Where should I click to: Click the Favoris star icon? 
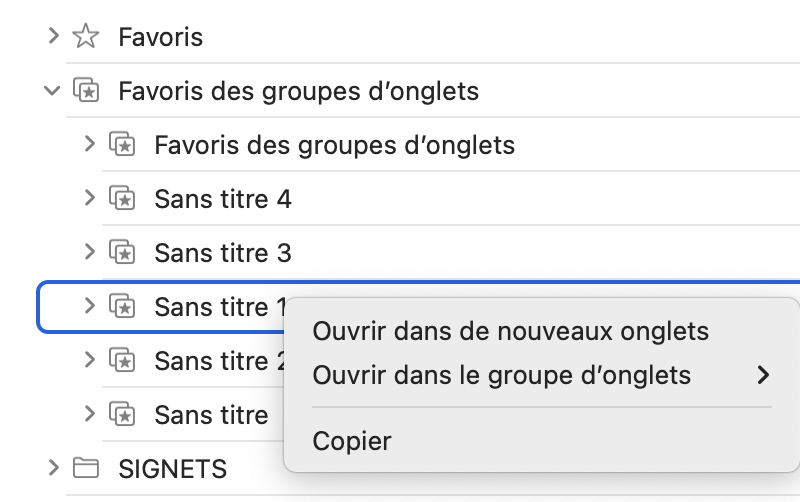point(86,38)
